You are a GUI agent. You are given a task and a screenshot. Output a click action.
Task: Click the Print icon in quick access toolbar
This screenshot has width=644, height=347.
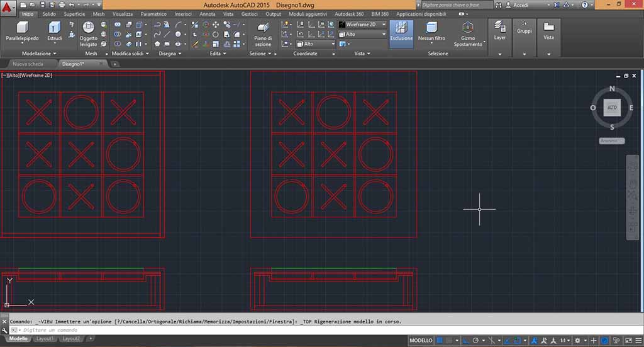(x=62, y=5)
